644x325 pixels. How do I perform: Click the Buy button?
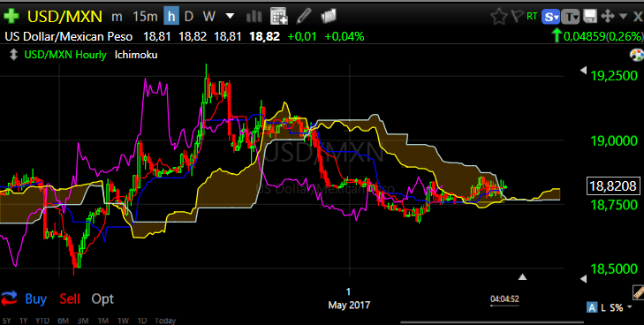tap(35, 299)
